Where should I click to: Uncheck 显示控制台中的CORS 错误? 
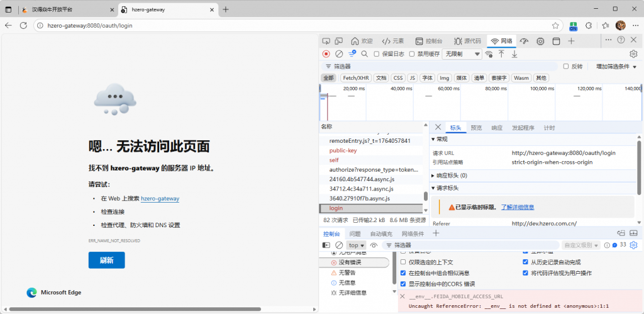tap(404, 284)
